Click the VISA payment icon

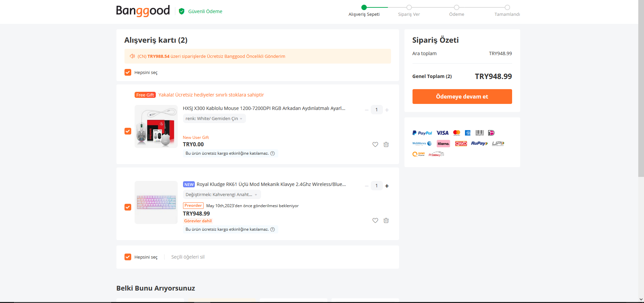coord(442,133)
